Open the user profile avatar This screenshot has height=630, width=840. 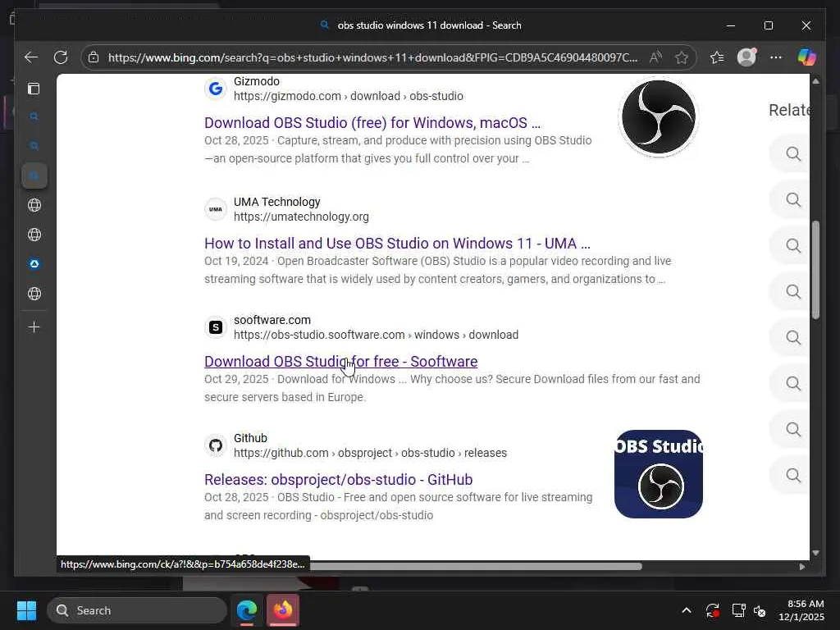746,57
